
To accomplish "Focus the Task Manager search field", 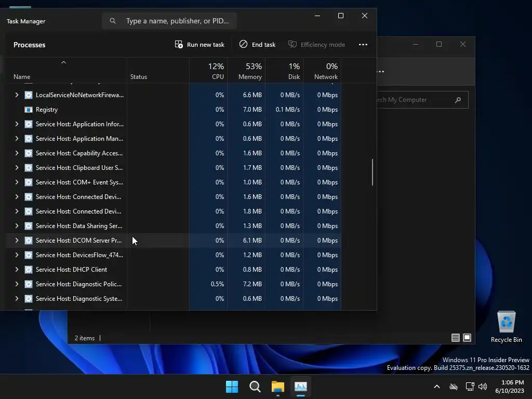I will click(169, 21).
